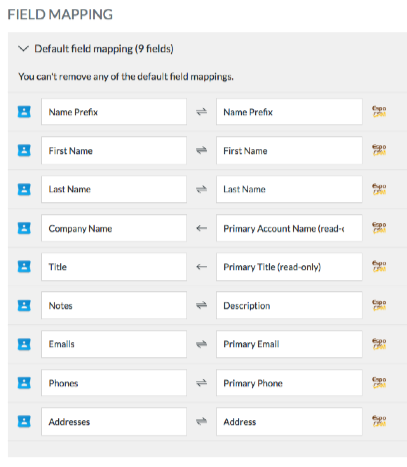407x467 pixels.
Task: Select the Primary Phone field
Action: click(289, 383)
